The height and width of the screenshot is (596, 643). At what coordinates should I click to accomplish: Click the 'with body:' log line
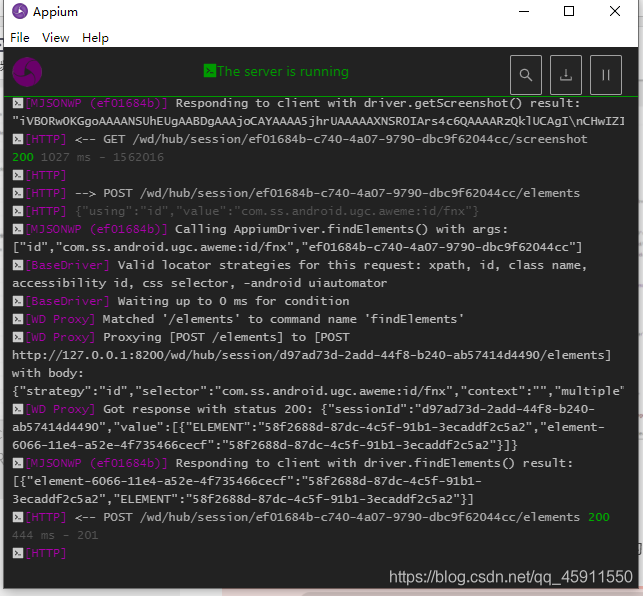pos(48,373)
